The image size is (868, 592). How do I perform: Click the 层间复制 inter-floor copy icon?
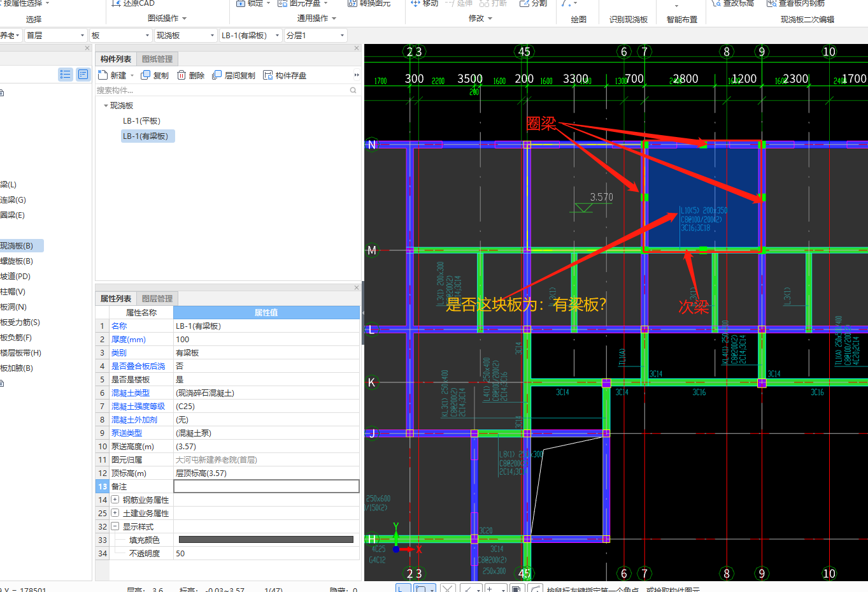tap(217, 75)
